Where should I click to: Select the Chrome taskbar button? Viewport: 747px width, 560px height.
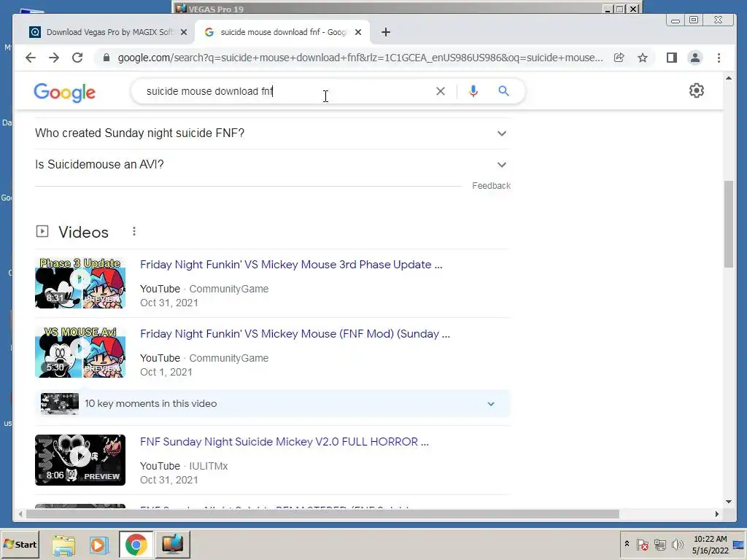pos(136,544)
